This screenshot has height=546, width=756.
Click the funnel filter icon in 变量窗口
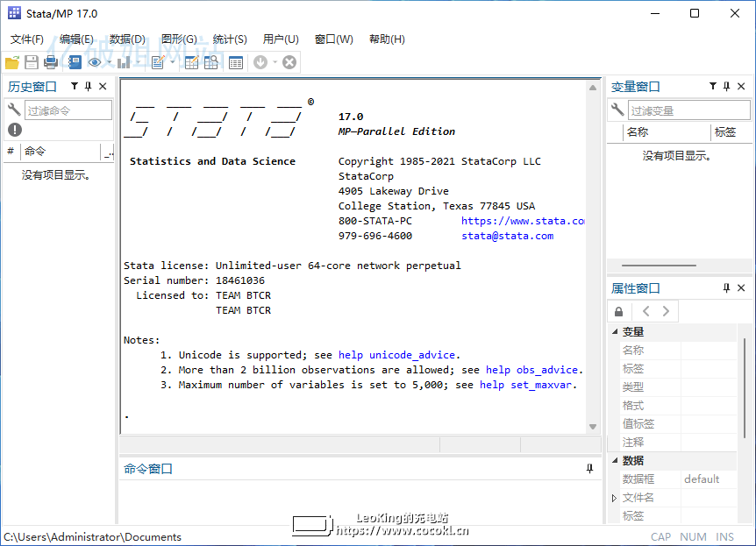coord(713,86)
